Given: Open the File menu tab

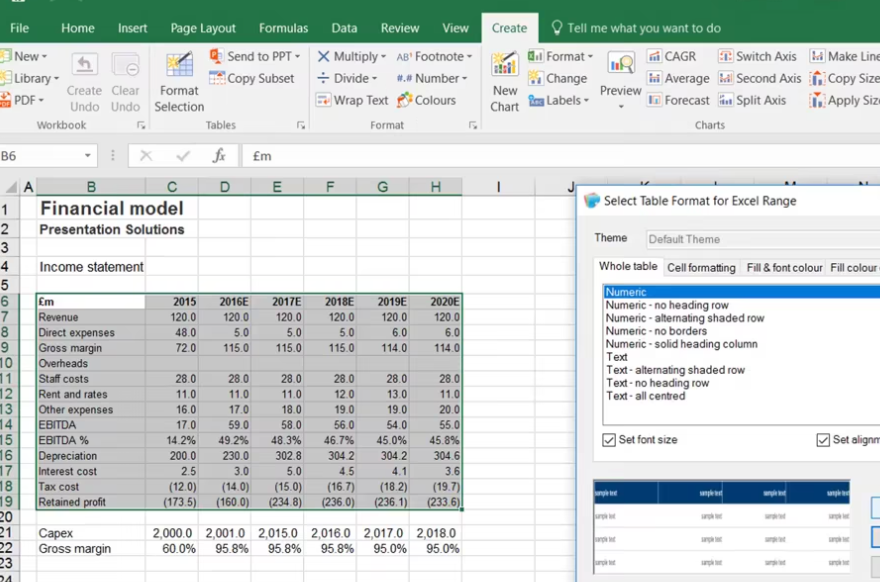Looking at the screenshot, I should pos(20,28).
